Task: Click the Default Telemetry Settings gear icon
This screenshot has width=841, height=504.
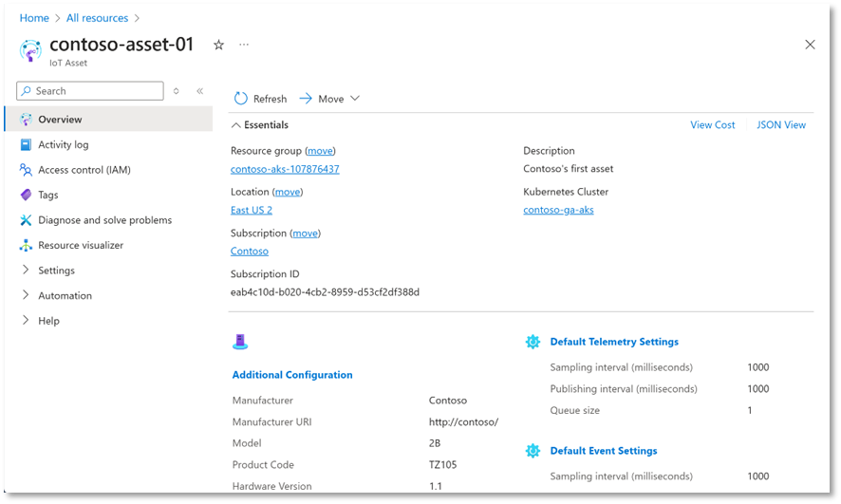Action: click(533, 342)
